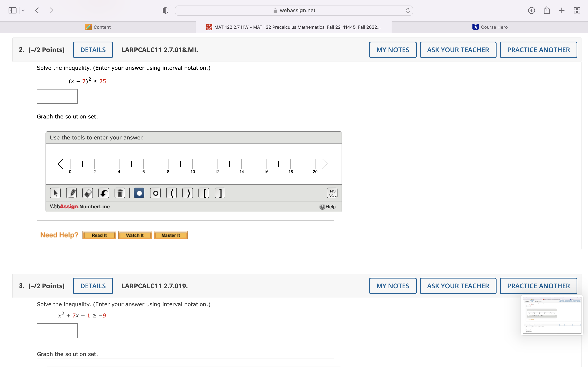Click the undo arrow in NumberLine toolbar

104,193
